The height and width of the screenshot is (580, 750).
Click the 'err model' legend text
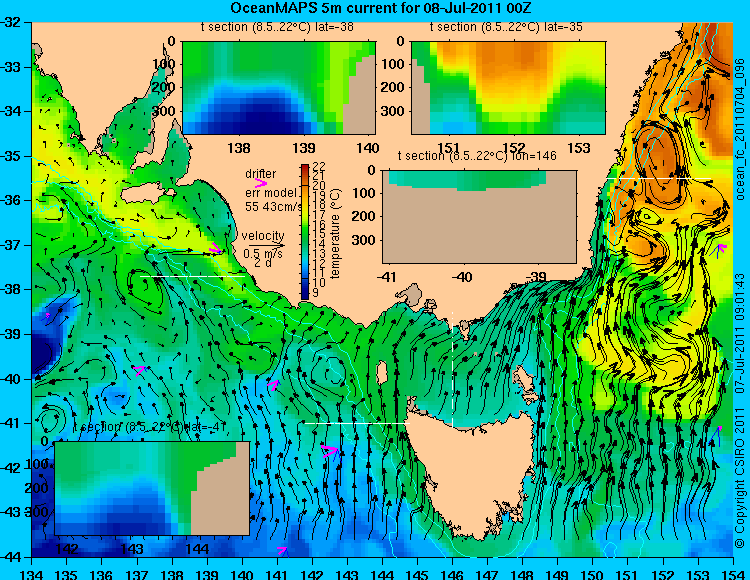(x=271, y=193)
